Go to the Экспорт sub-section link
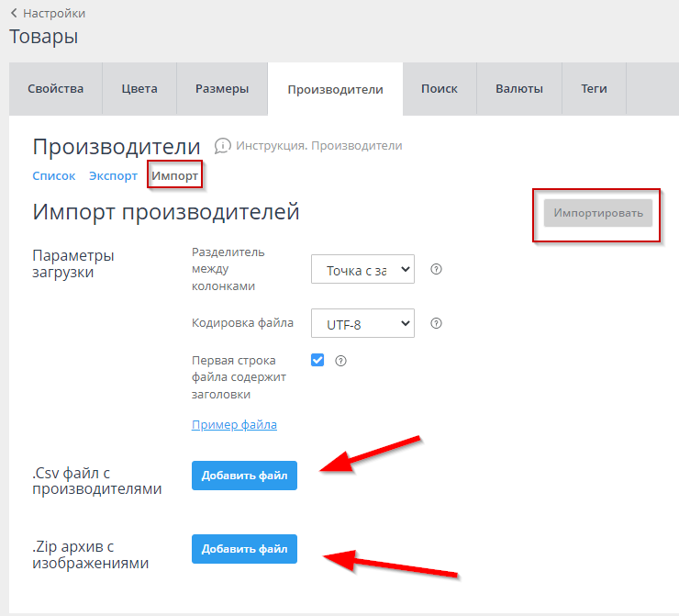This screenshot has width=679, height=616. 113,176
